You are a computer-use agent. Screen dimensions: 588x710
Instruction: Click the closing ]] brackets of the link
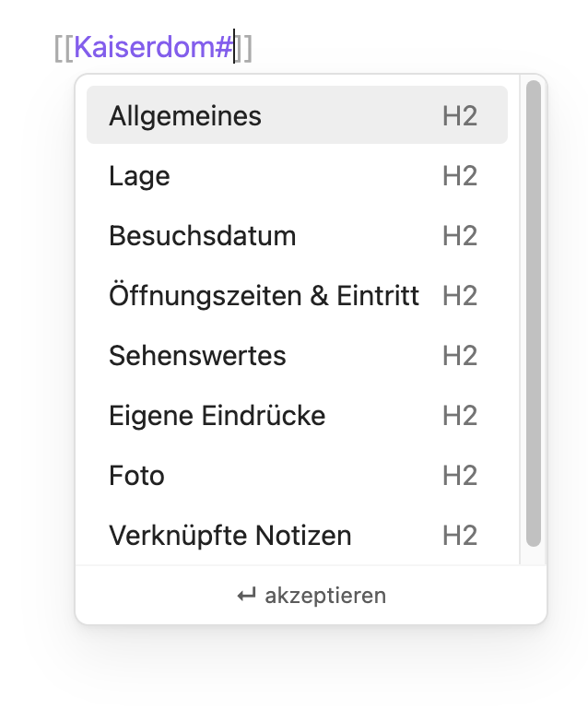click(x=244, y=47)
